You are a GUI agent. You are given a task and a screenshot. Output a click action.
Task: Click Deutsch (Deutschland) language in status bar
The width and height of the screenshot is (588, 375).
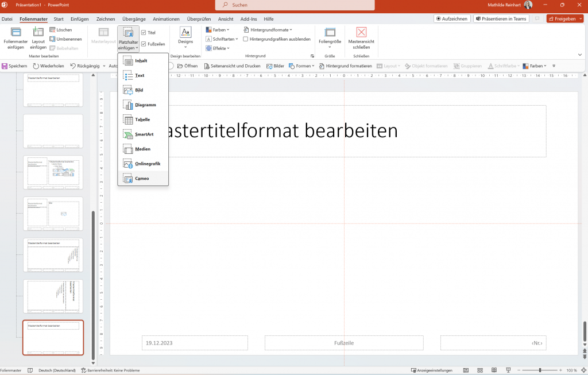point(57,370)
